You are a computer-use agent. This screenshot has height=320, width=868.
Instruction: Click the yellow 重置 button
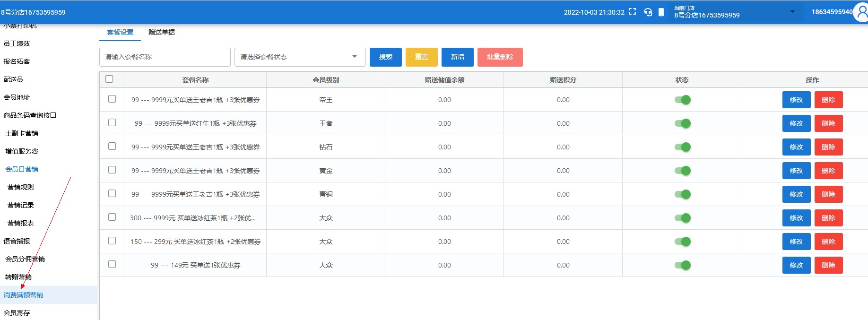(421, 57)
